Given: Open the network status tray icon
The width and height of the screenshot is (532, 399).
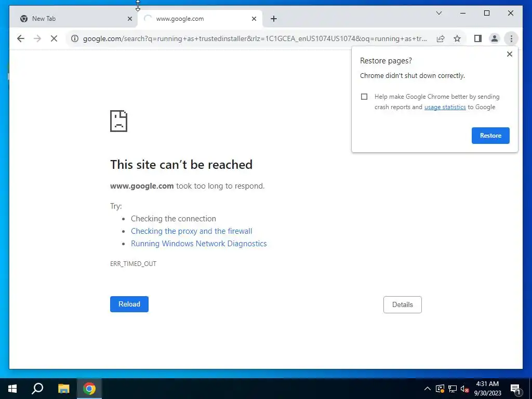Looking at the screenshot, I should tap(453, 389).
